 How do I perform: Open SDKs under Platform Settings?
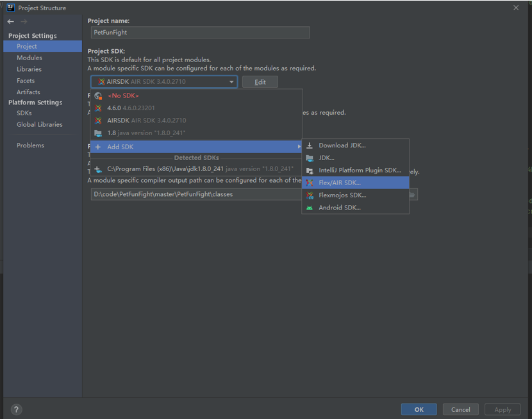tap(43, 113)
